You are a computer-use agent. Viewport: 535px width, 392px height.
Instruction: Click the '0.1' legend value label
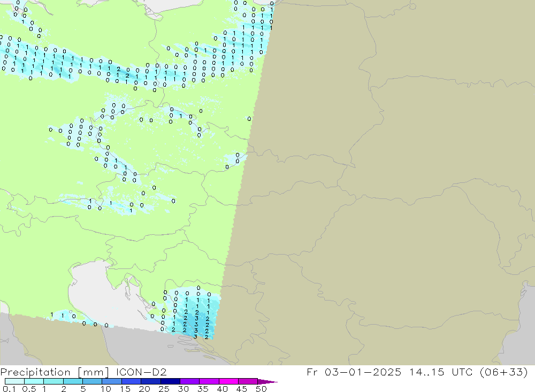click(x=9, y=389)
